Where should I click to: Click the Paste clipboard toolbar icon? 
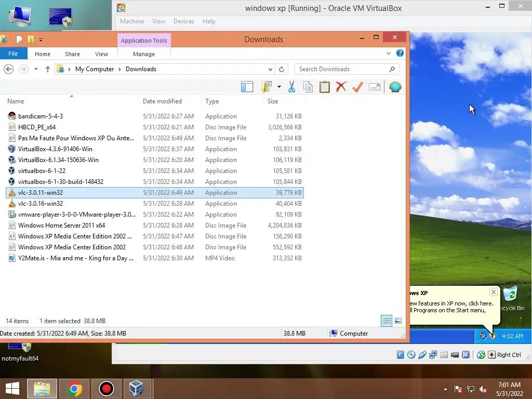[x=325, y=87]
